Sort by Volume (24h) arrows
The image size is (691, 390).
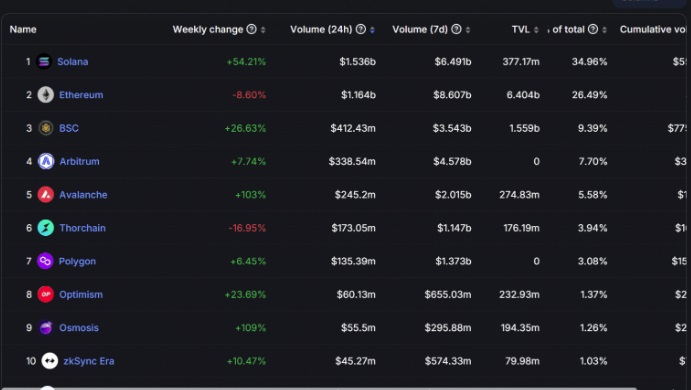coord(372,30)
